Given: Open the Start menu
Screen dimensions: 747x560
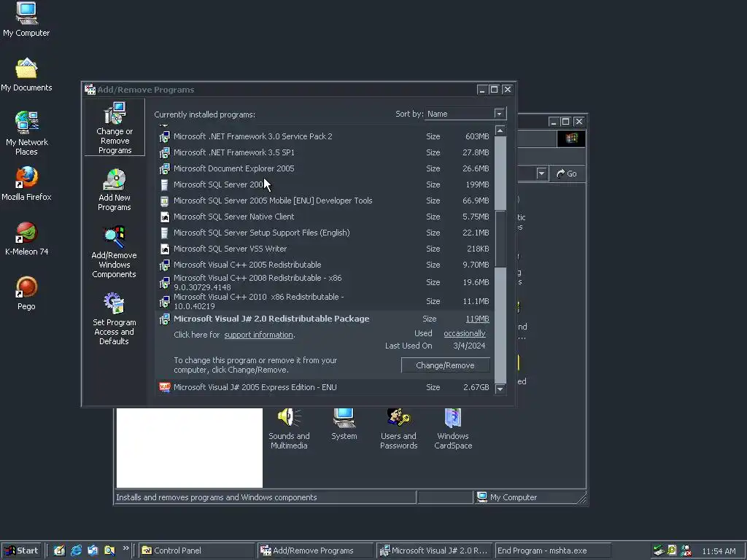Looking at the screenshot, I should point(21,551).
